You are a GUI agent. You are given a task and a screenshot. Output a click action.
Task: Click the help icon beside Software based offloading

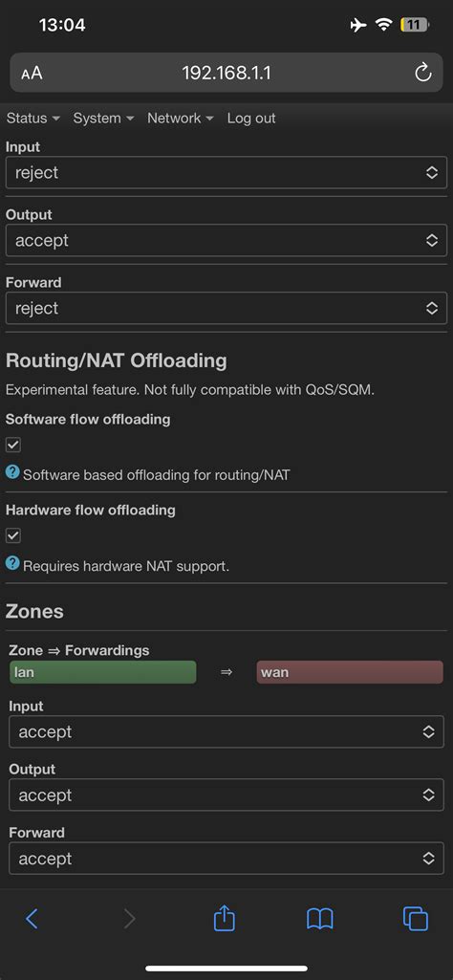tap(12, 472)
